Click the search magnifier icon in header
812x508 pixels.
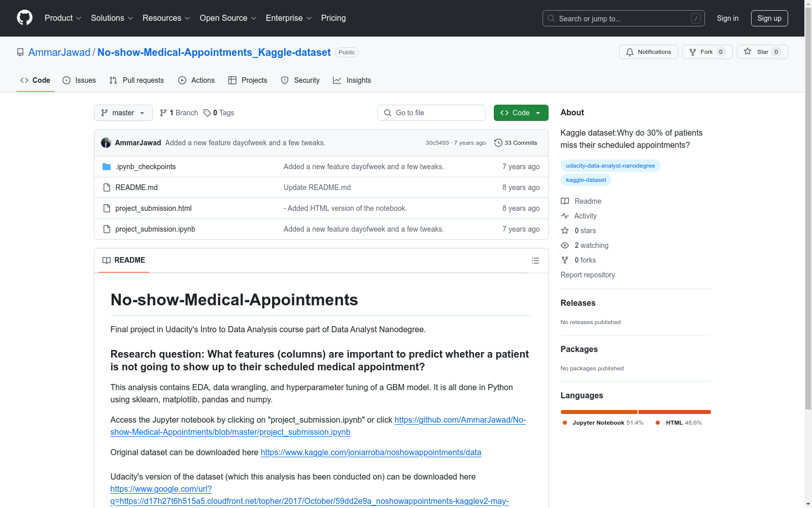[x=551, y=18]
